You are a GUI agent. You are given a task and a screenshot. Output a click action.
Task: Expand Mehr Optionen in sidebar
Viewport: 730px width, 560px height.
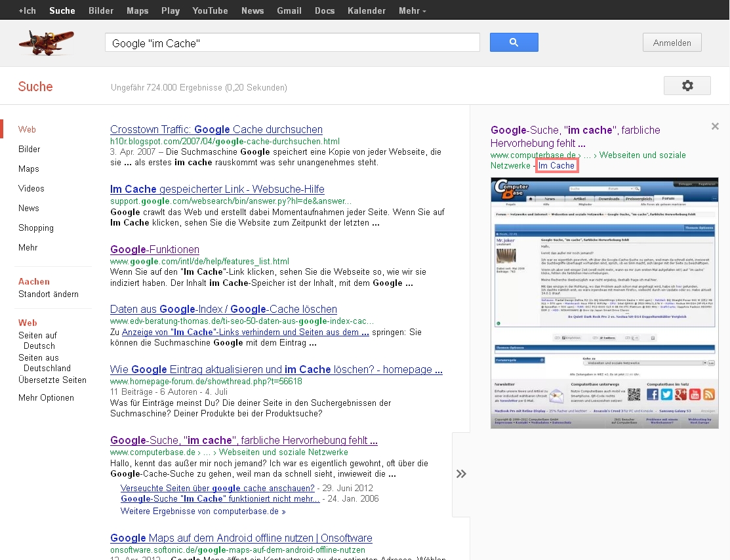click(x=46, y=397)
